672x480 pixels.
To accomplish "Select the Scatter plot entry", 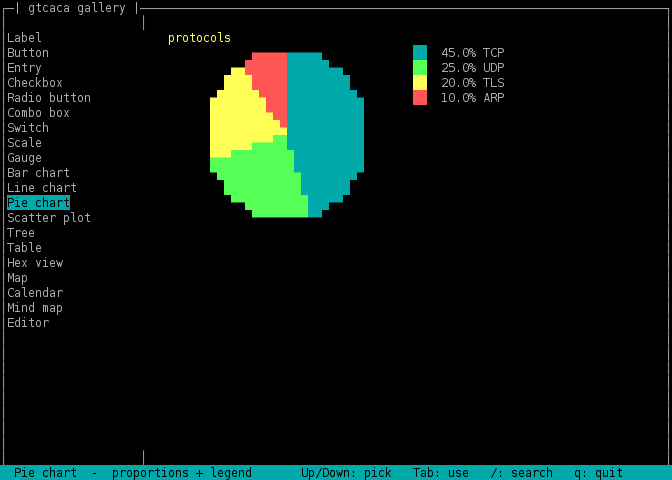I will pos(49,218).
